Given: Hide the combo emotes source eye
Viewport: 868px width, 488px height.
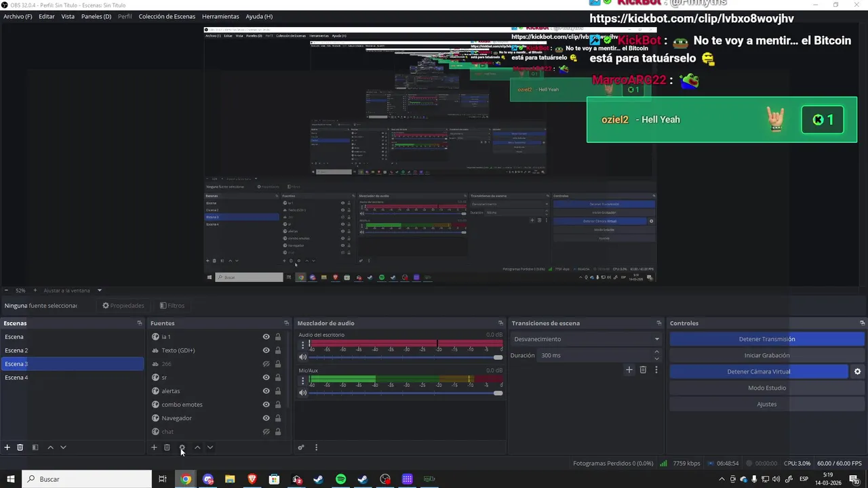Looking at the screenshot, I should pos(266,405).
